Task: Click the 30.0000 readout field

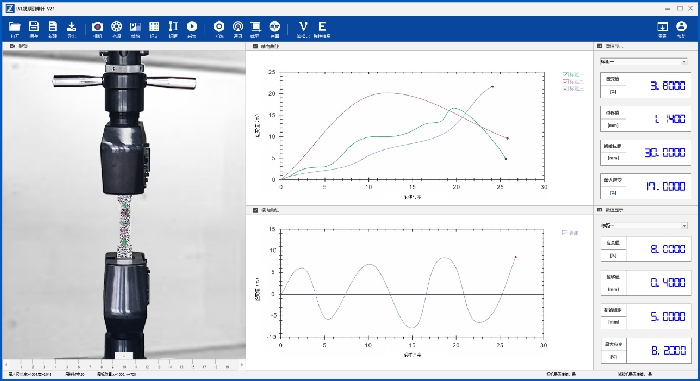Action: (x=645, y=153)
